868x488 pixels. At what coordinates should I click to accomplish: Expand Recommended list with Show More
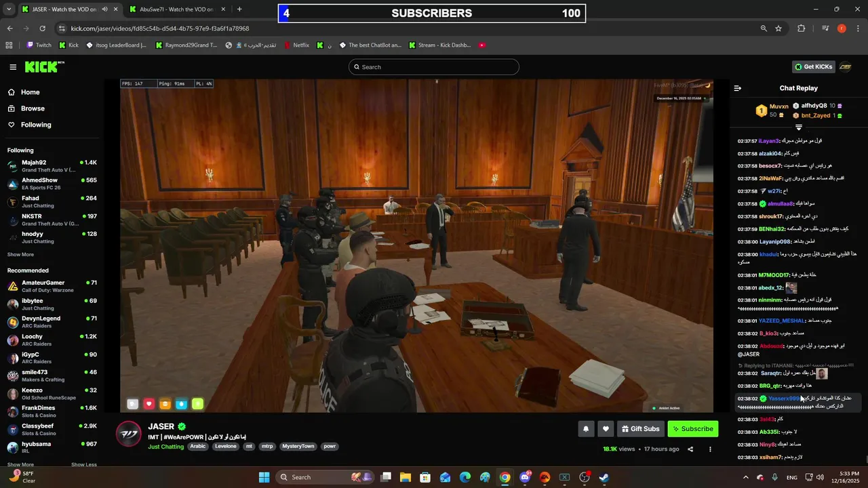[x=20, y=465]
